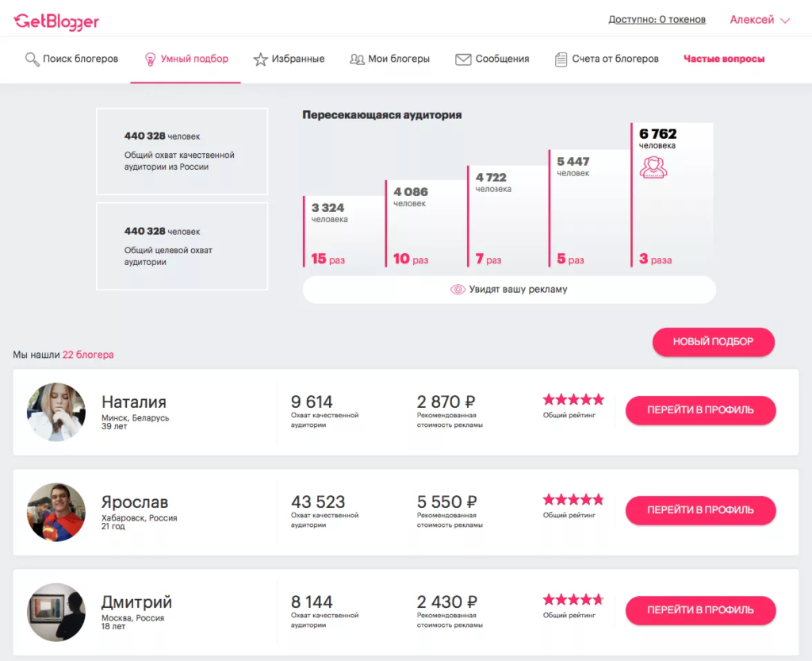
Task: Open Избранные via its star icon
Action: tap(259, 59)
